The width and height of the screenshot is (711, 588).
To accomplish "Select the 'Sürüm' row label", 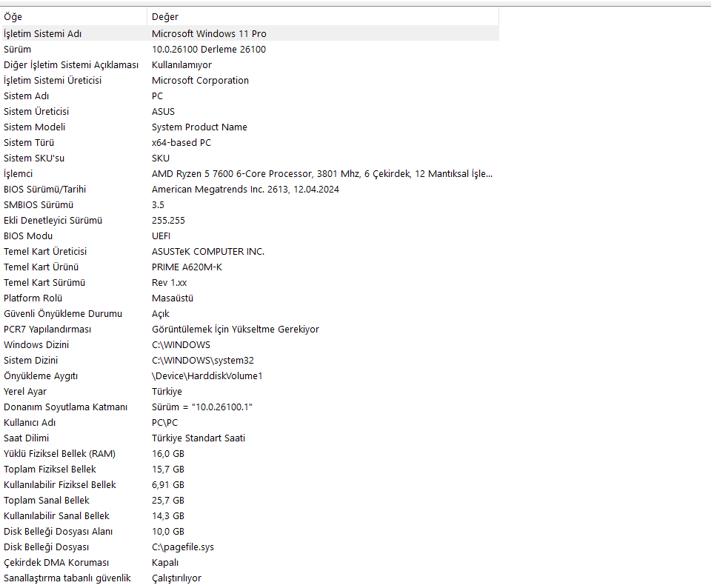I will (17, 50).
